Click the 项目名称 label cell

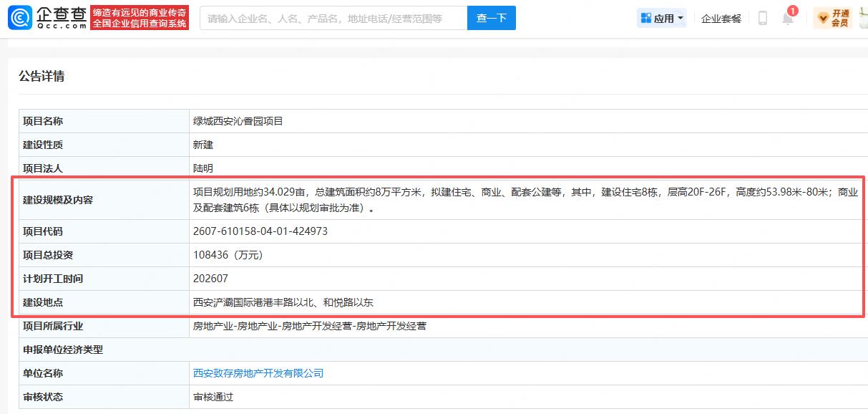tap(104, 121)
